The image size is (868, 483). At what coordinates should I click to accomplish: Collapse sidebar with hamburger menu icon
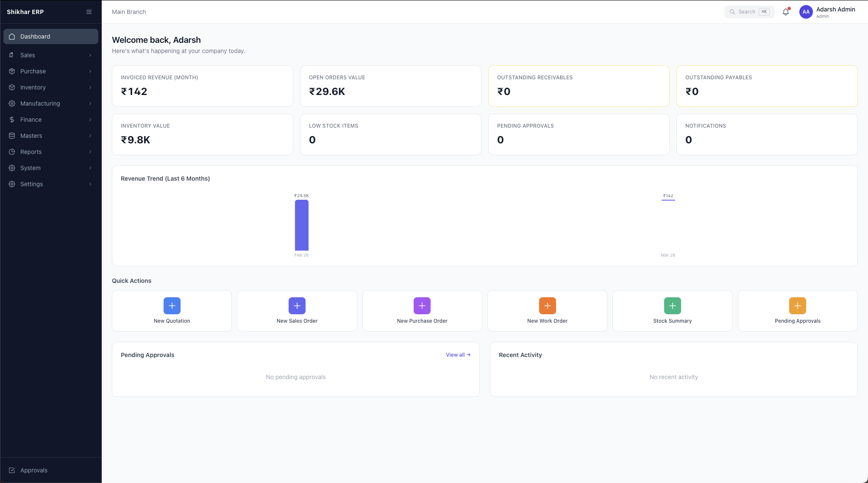pos(89,12)
